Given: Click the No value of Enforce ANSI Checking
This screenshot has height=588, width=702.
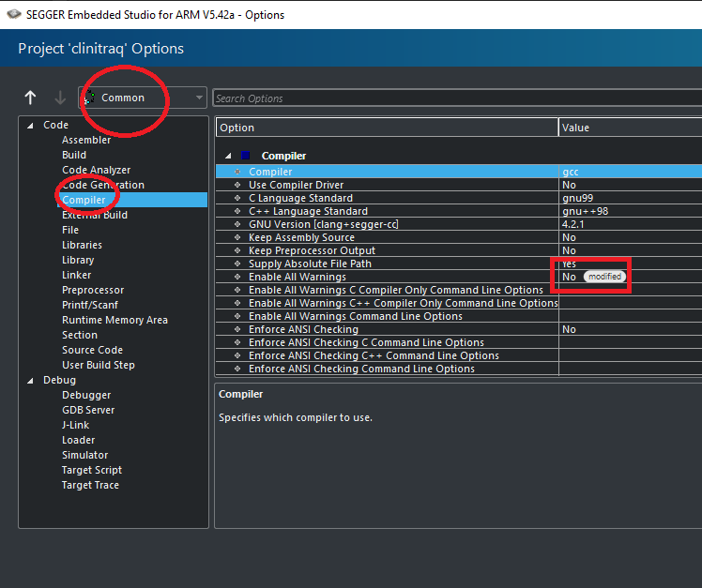Looking at the screenshot, I should [x=569, y=329].
